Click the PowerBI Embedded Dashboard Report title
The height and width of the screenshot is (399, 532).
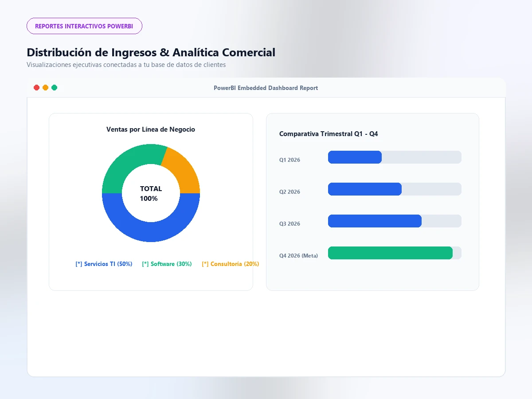tap(266, 88)
